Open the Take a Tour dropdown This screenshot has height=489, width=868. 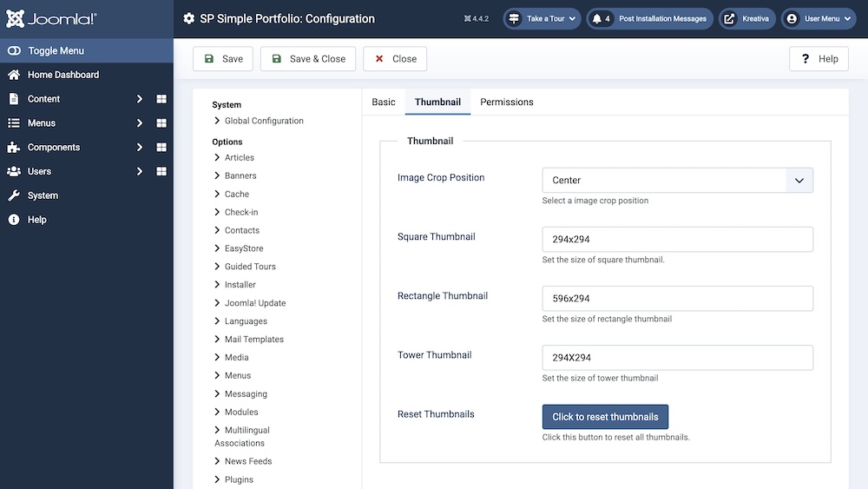tap(543, 18)
